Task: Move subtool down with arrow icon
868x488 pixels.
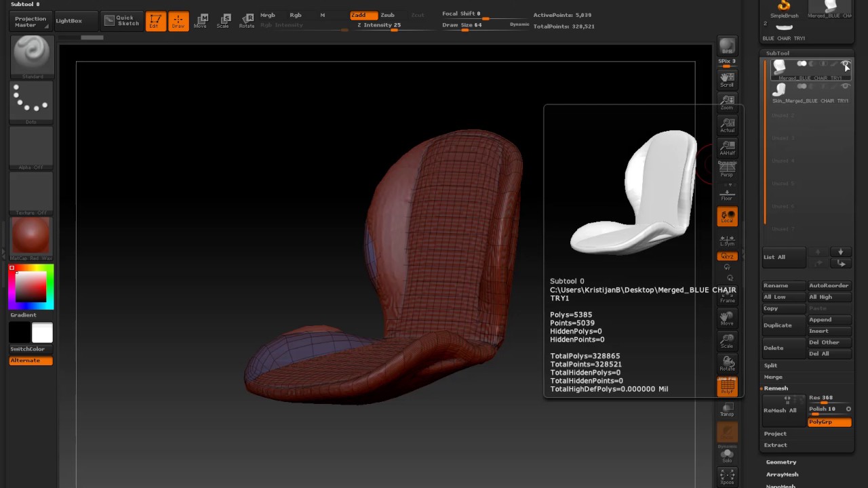Action: (841, 252)
